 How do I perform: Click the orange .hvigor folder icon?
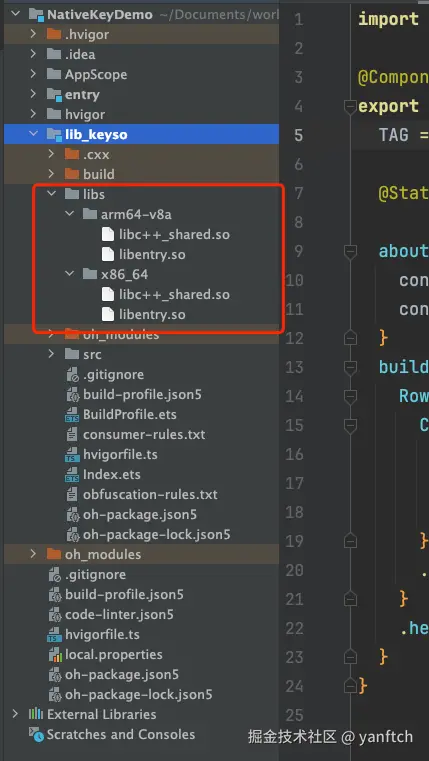54,34
